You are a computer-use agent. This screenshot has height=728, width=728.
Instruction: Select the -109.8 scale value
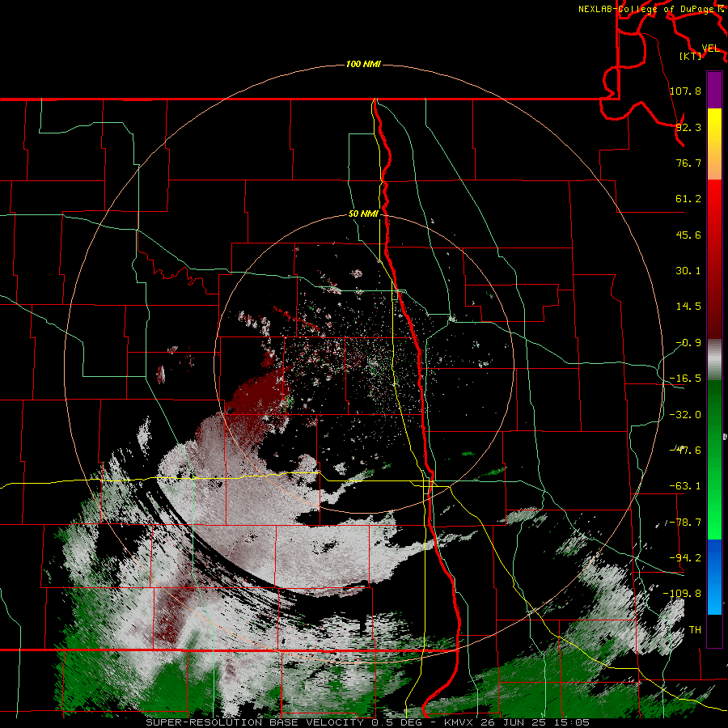682,594
